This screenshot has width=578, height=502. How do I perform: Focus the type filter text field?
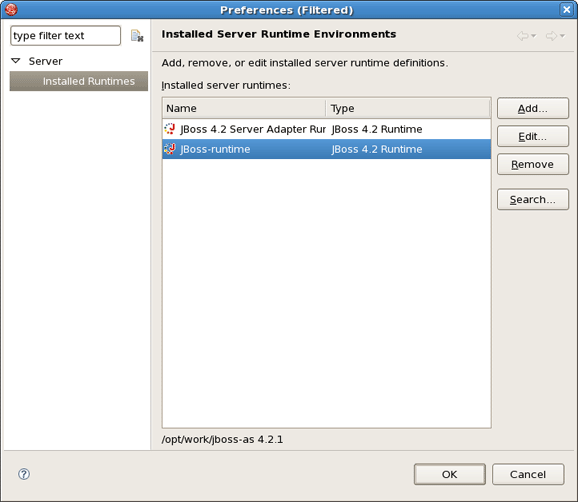65,36
